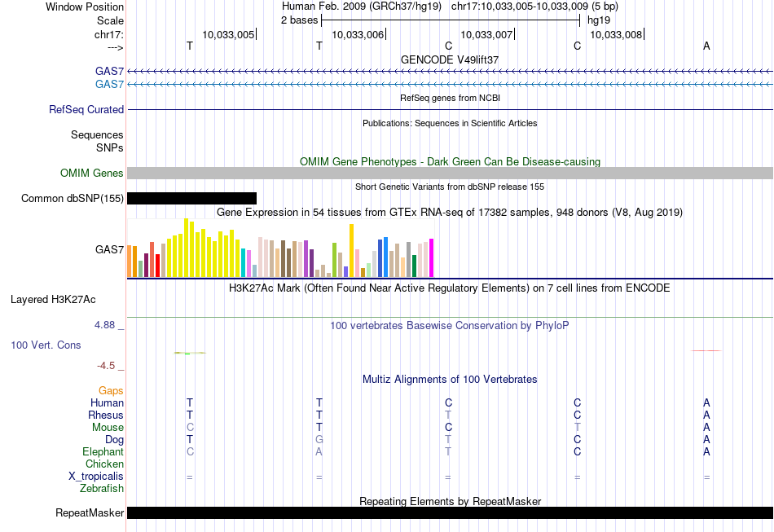This screenshot has width=774, height=532.
Task: Click the Gaps row label
Action: coord(111,391)
